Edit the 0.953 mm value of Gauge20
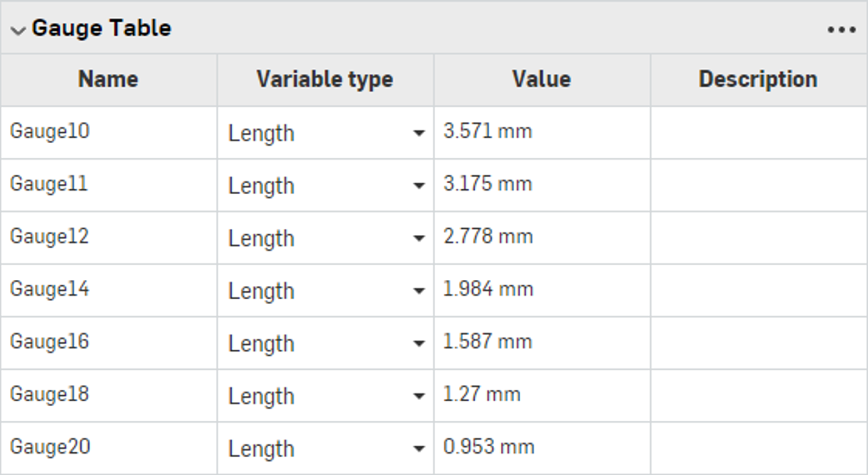 (x=487, y=448)
